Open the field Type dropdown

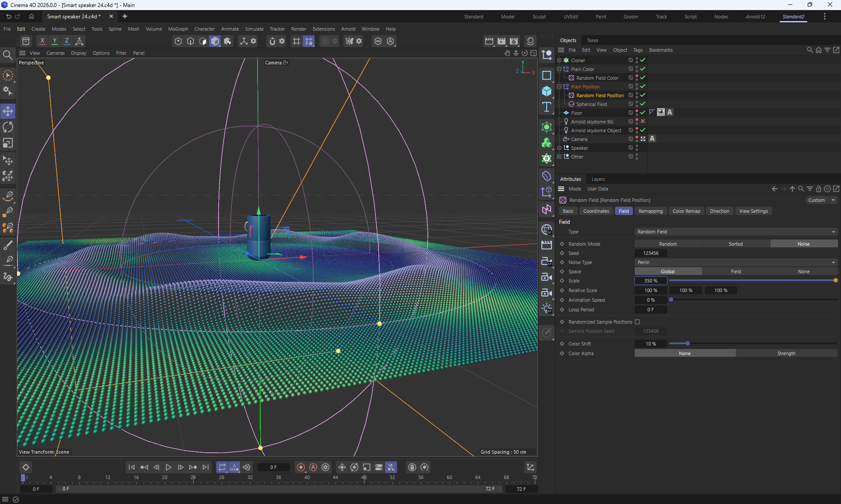(x=736, y=232)
